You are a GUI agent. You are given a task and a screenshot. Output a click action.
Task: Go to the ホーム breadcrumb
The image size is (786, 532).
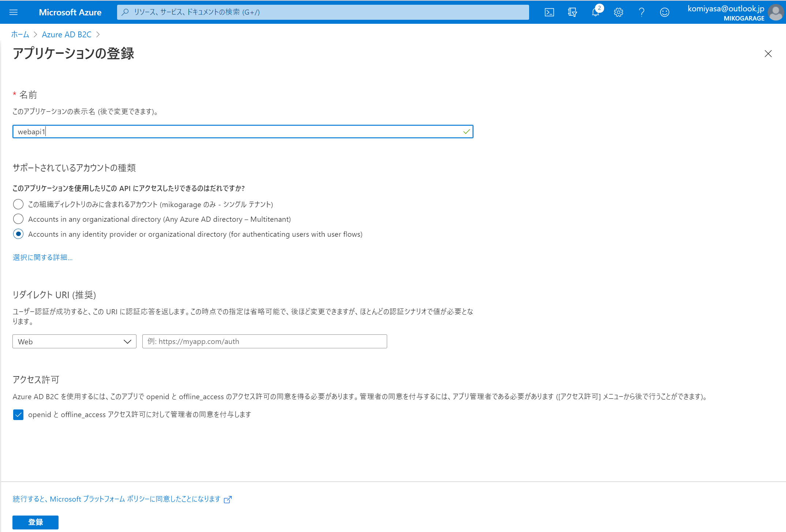click(x=20, y=34)
